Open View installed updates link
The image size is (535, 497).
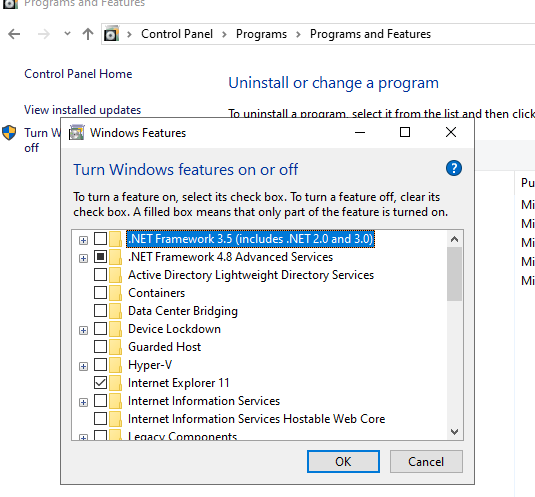tap(82, 110)
